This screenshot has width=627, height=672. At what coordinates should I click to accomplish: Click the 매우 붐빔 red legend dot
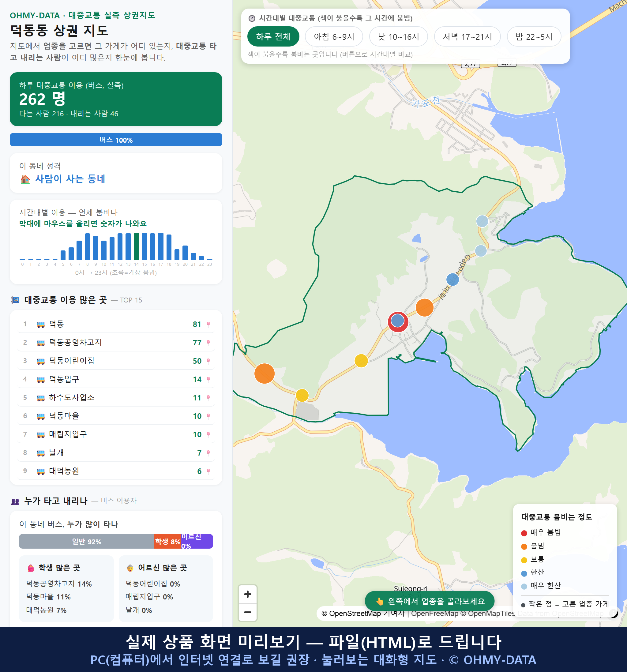pyautogui.click(x=524, y=533)
